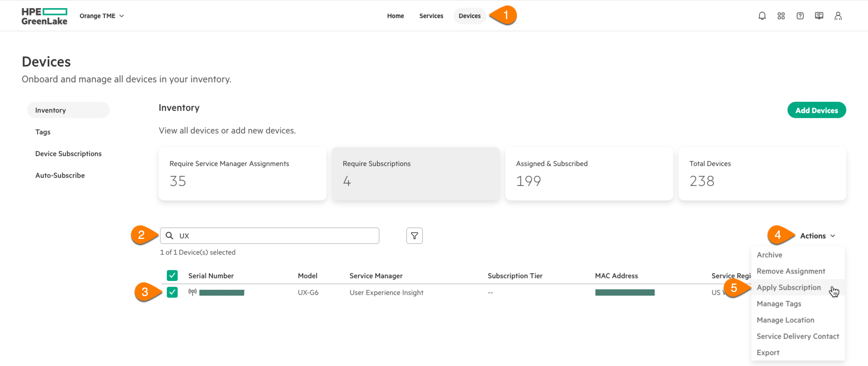Click the device search input field
868x366 pixels.
pyautogui.click(x=269, y=235)
